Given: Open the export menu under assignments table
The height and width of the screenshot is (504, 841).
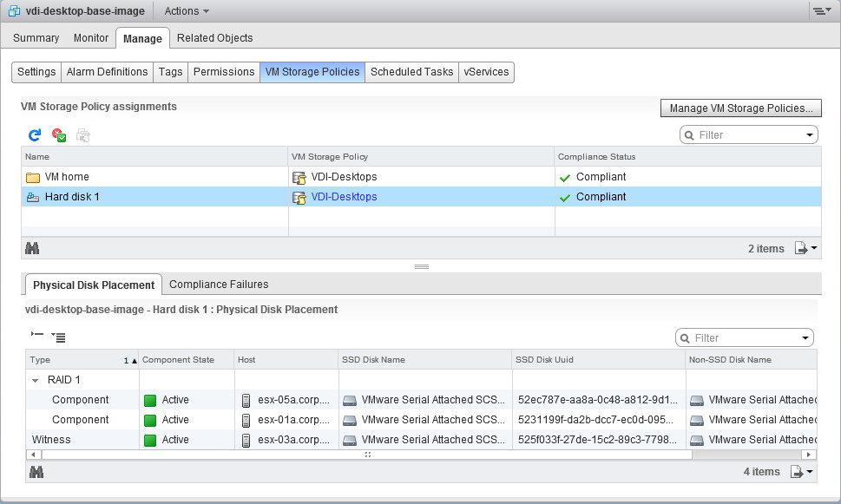Looking at the screenshot, I should tap(805, 249).
